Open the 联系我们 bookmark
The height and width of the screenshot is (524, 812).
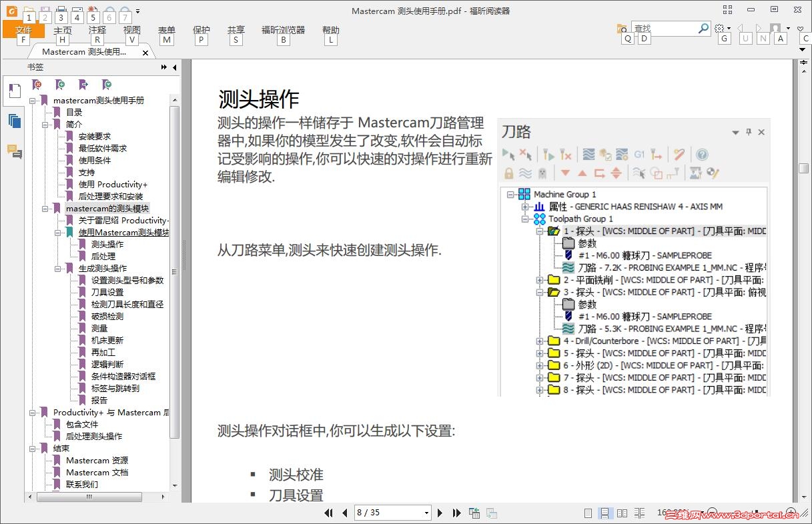[82, 485]
